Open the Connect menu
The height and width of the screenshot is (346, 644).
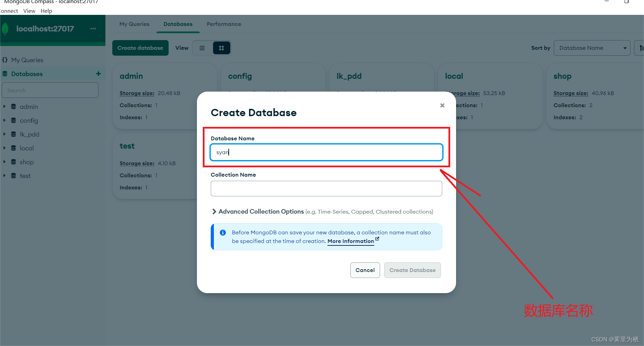tap(9, 11)
